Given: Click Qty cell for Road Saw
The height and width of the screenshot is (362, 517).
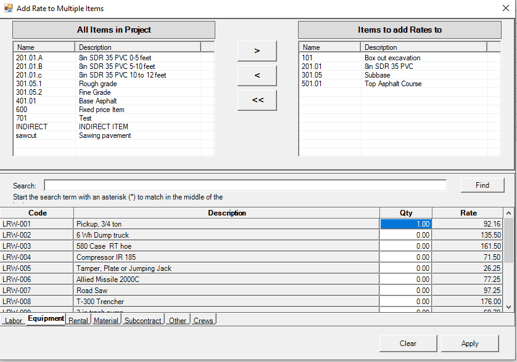Looking at the screenshot, I should click(406, 290).
